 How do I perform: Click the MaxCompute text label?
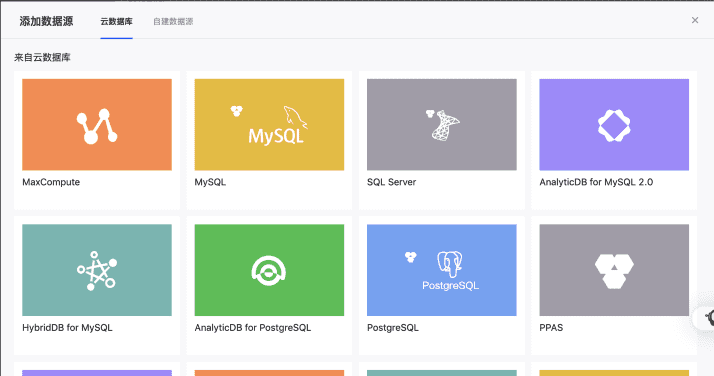click(51, 182)
